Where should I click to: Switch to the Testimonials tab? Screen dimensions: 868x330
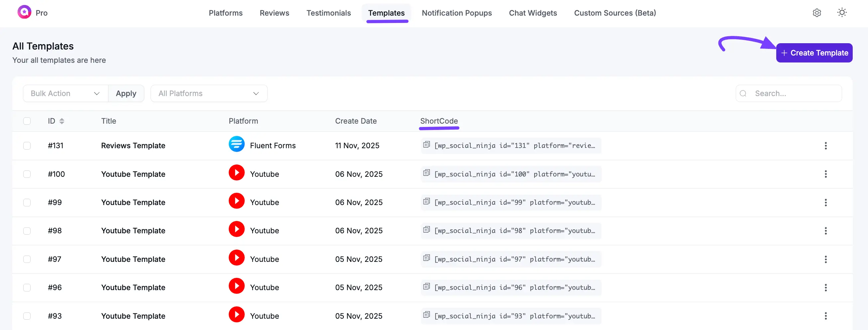coord(328,13)
